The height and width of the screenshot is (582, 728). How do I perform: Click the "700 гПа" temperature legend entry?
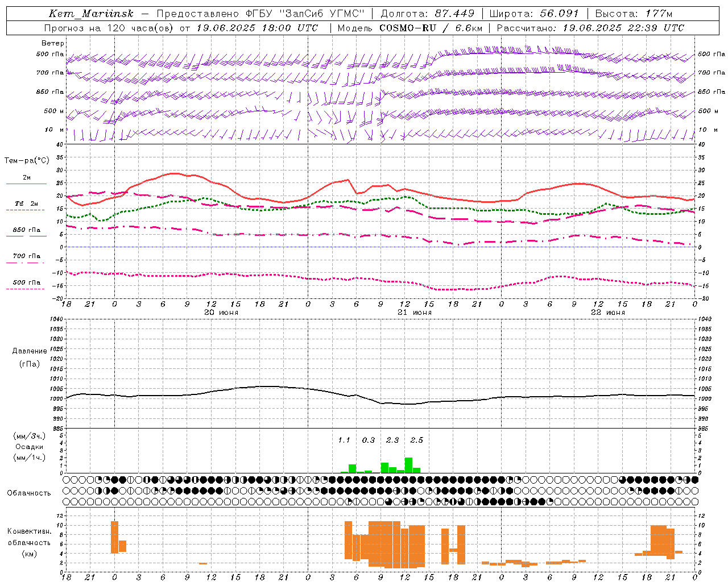click(x=27, y=256)
